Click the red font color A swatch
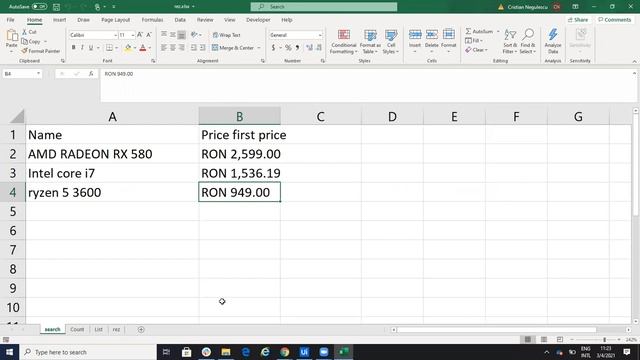Screen dimensions: 640x360 pyautogui.click(x=143, y=48)
